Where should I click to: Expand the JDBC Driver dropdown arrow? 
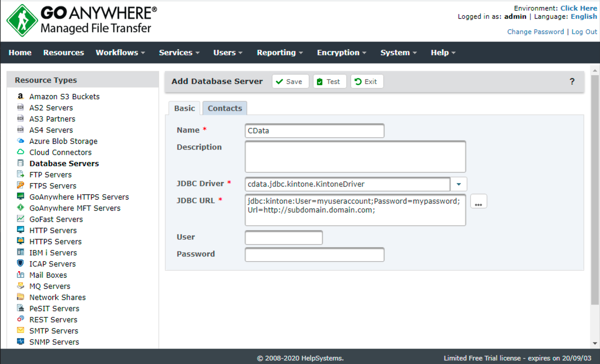tap(459, 184)
